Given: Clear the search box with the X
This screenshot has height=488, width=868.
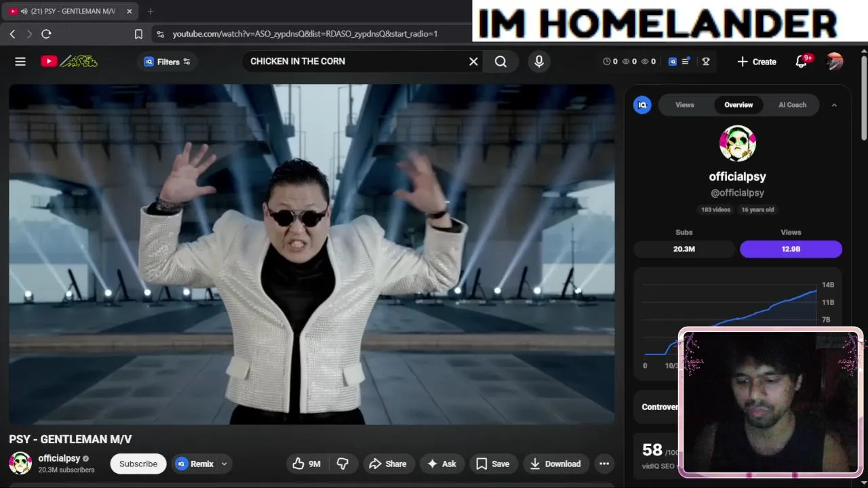Looking at the screenshot, I should [x=473, y=62].
